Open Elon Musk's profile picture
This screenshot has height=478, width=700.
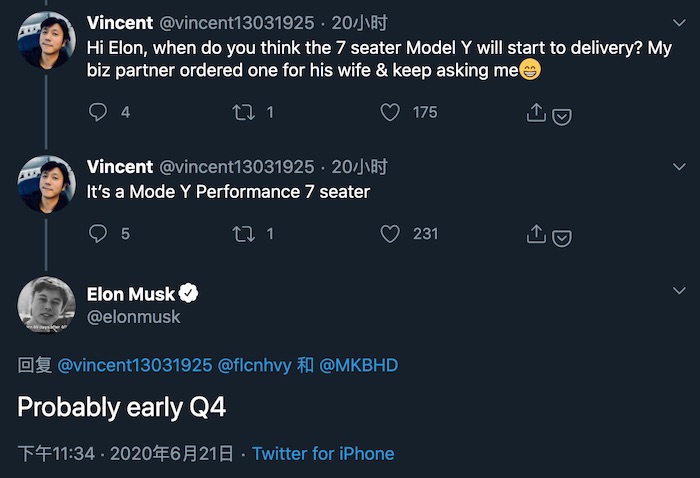point(46,304)
